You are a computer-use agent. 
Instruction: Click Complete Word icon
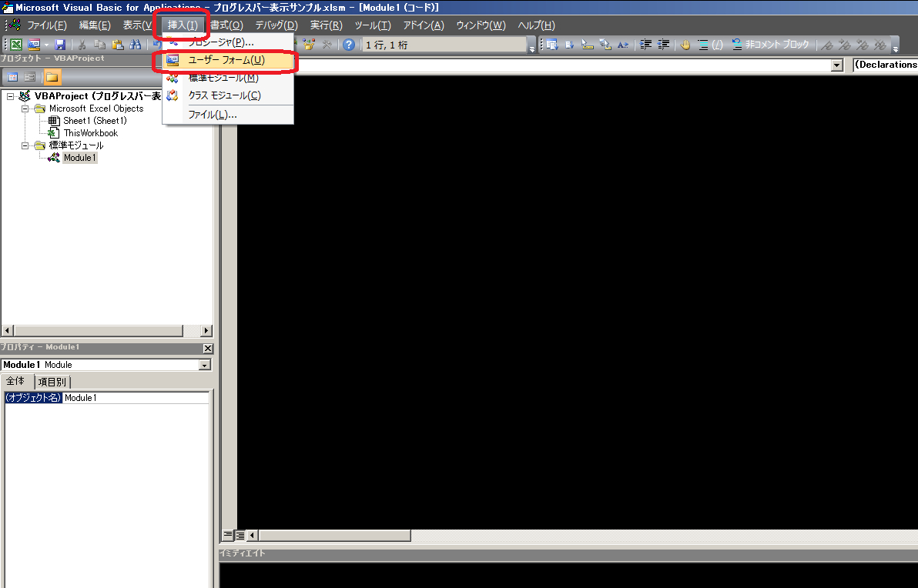tap(622, 45)
